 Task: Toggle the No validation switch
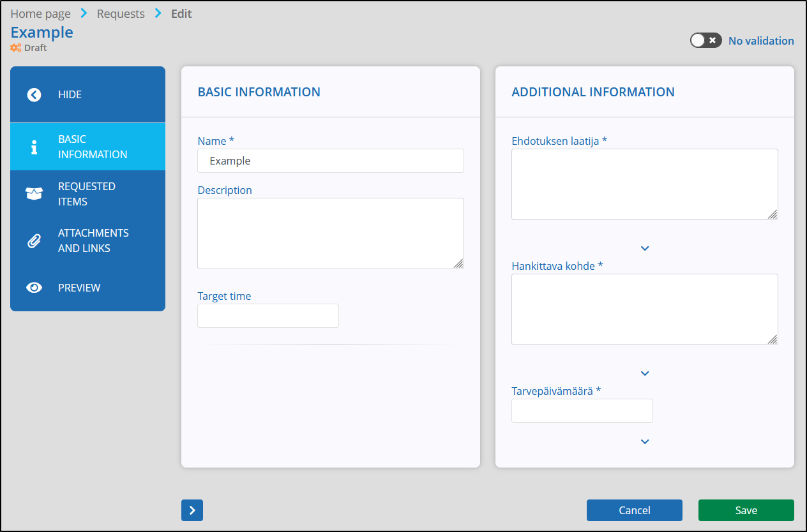tap(706, 40)
